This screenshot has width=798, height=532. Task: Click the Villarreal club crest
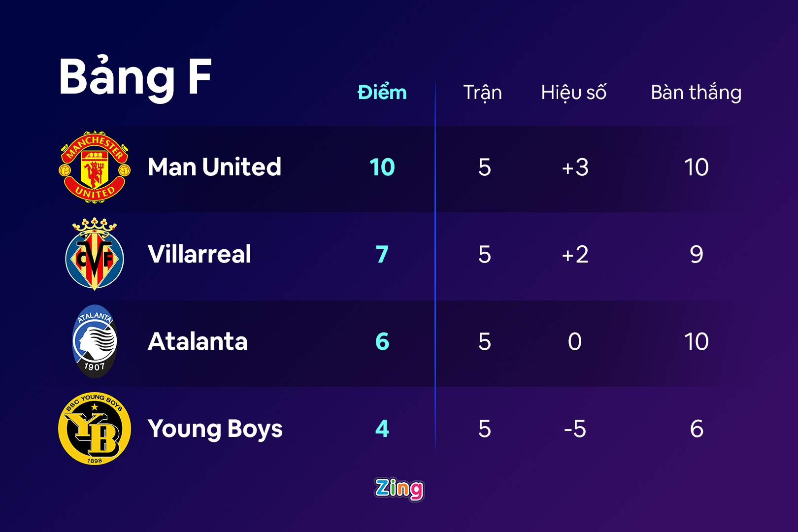point(95,254)
